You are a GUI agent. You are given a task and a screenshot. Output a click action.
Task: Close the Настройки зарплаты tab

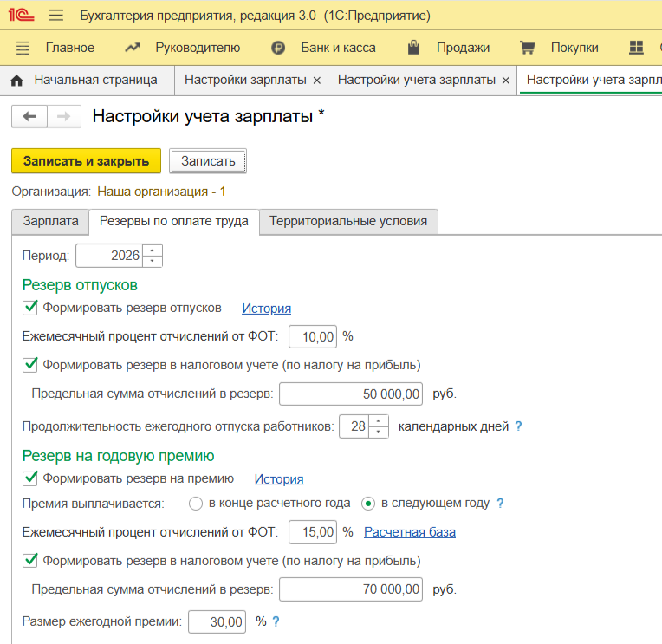pos(316,81)
